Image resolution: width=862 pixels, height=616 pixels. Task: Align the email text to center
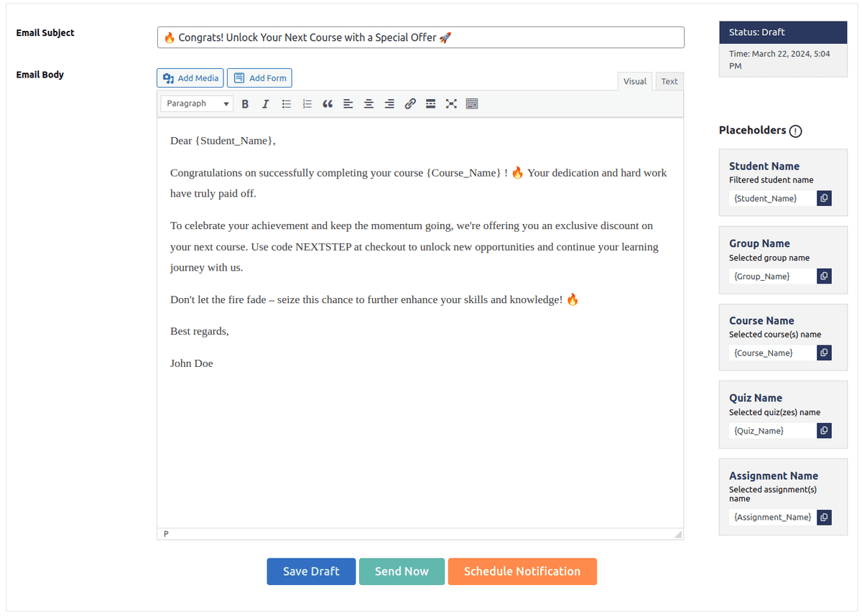tap(369, 103)
